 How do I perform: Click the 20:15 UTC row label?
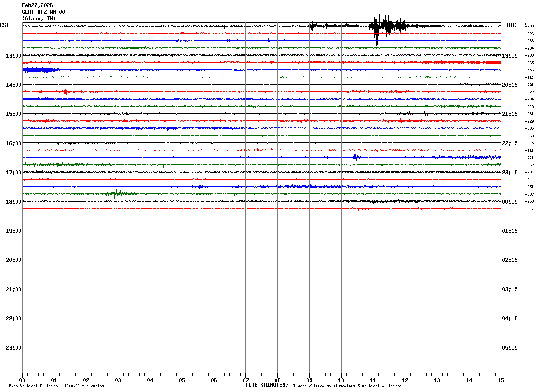tap(510, 85)
